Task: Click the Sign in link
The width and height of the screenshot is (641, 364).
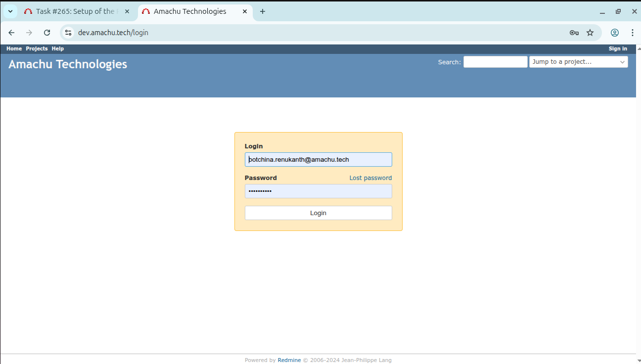Action: pos(618,48)
